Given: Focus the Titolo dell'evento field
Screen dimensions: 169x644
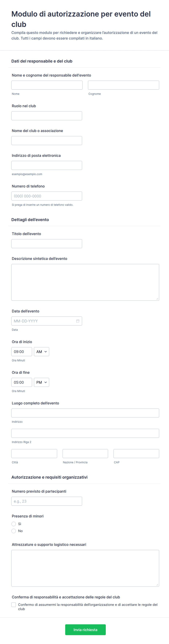Looking at the screenshot, I should pos(47,244).
